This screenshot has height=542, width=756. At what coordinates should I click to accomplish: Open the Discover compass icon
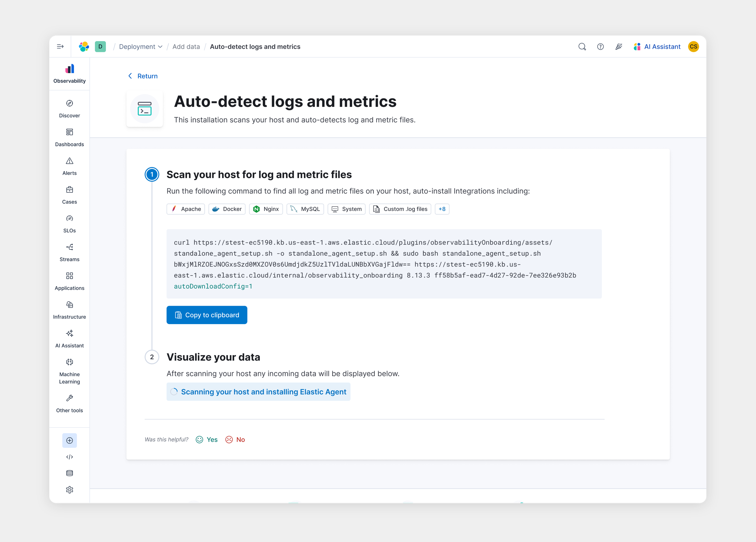pyautogui.click(x=69, y=104)
